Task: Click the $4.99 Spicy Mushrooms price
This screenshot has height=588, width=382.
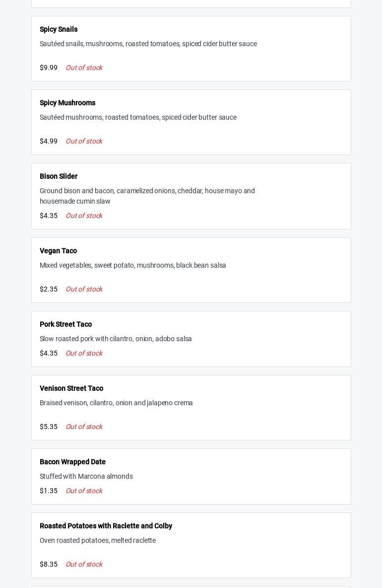Action: (49, 141)
